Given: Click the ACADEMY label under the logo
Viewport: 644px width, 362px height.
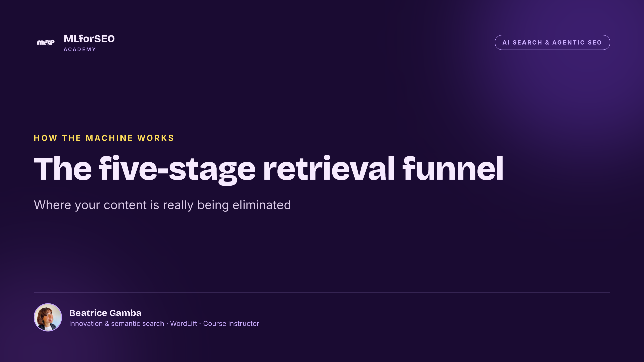Looking at the screenshot, I should coord(80,50).
